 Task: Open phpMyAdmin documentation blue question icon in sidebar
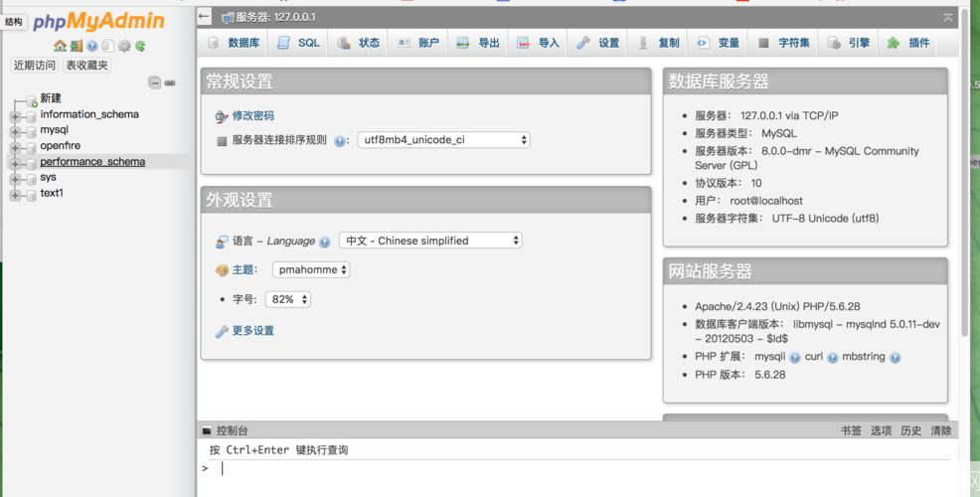pos(92,46)
